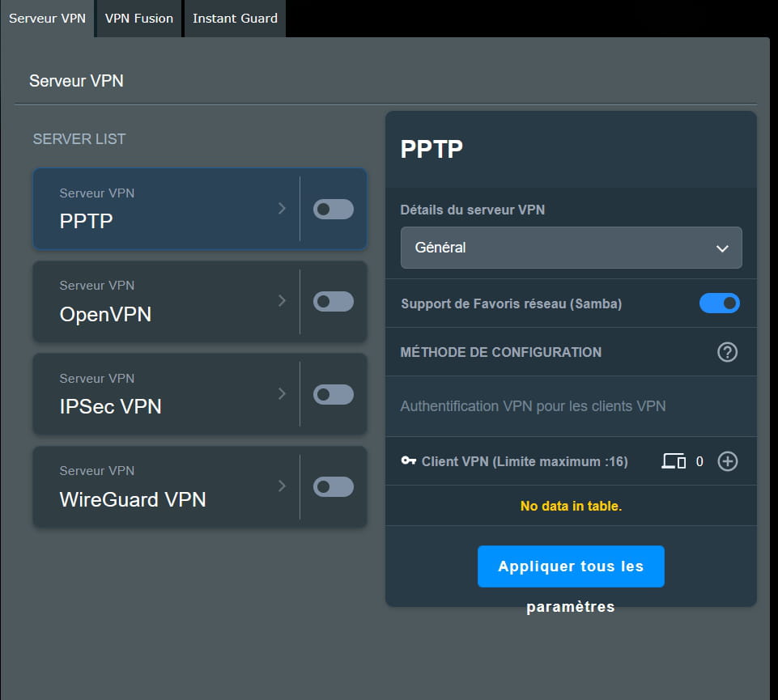This screenshot has height=700, width=778.
Task: Switch on WireGuard VPN server
Action: 334,486
